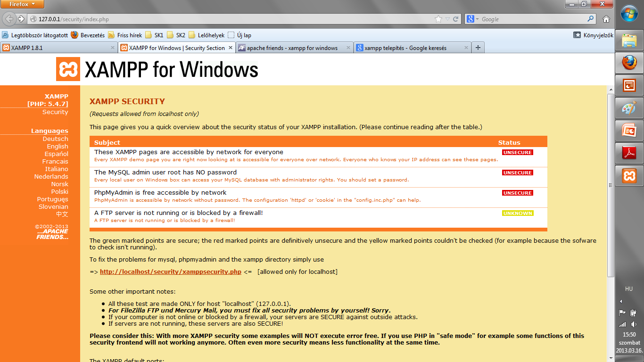Go back with the browser Back arrow
Viewport: 644px width, 362px height.
point(9,19)
